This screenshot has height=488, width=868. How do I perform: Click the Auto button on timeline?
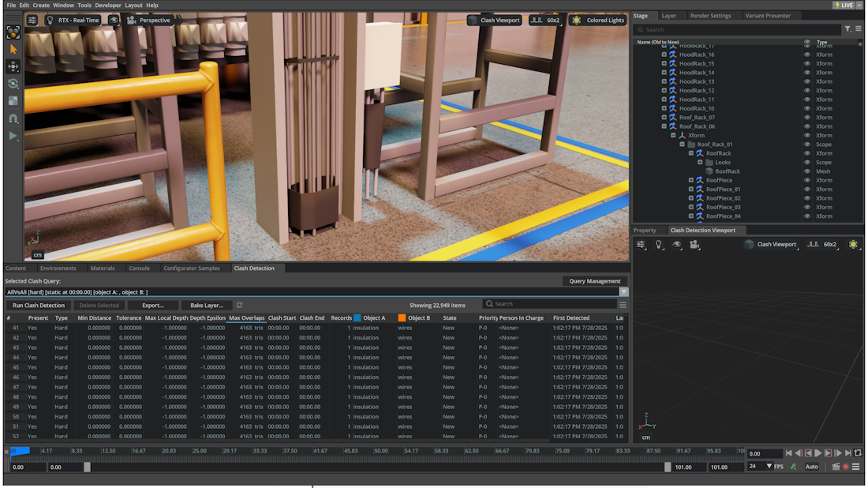pos(811,467)
